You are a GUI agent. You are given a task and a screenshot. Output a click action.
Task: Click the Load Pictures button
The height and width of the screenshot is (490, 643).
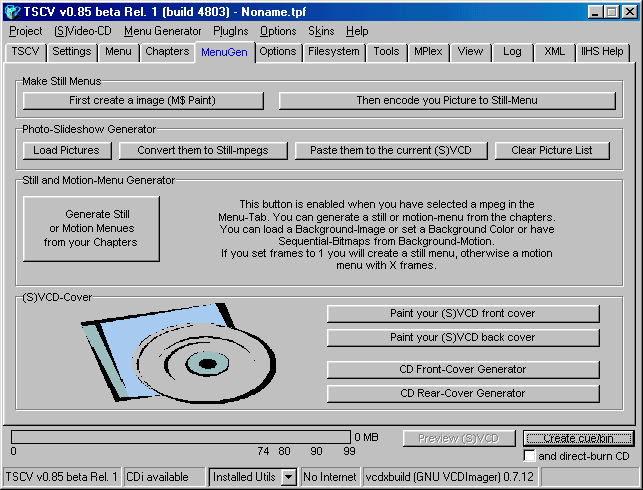click(66, 151)
